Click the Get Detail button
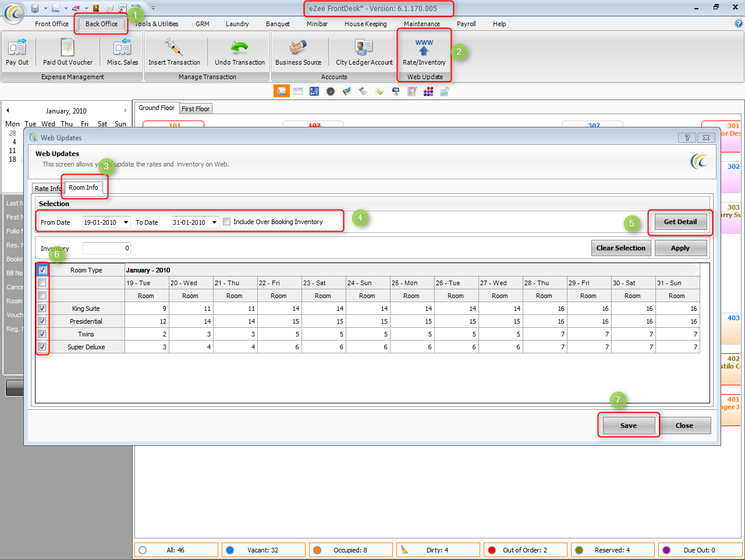Screen dimensions: 745x560 (680, 222)
